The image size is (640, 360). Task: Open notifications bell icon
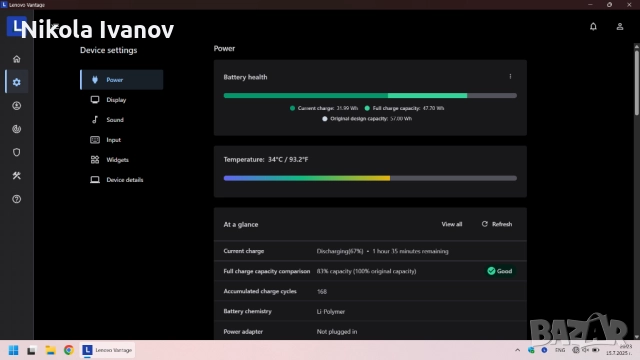pos(593,27)
